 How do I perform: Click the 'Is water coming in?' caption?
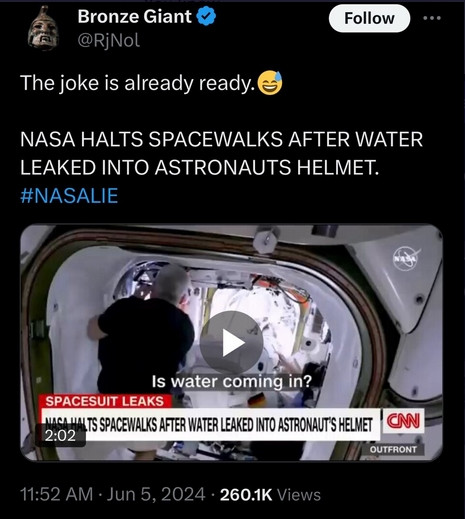232,381
